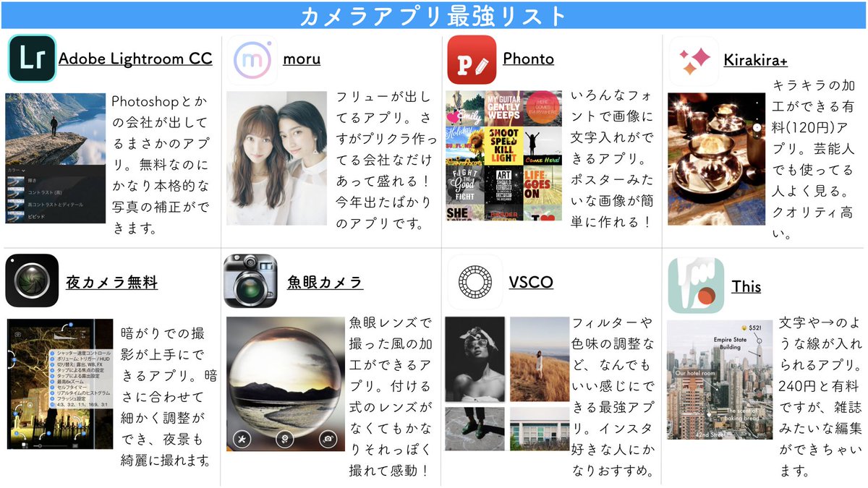Open the moru title link
Image resolution: width=868 pixels, height=488 pixels.
[302, 59]
